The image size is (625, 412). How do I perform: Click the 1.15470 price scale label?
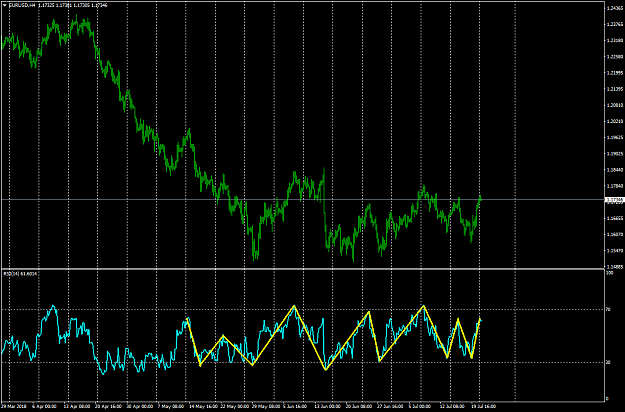point(614,251)
